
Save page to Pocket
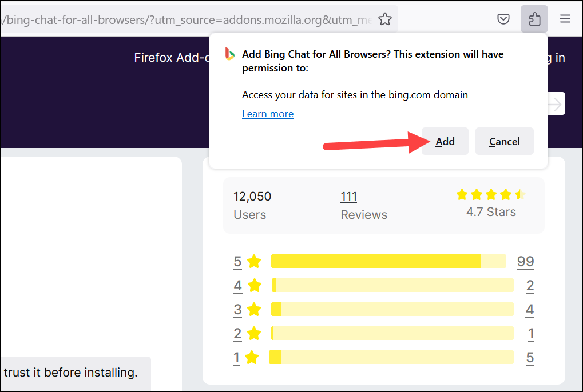503,19
